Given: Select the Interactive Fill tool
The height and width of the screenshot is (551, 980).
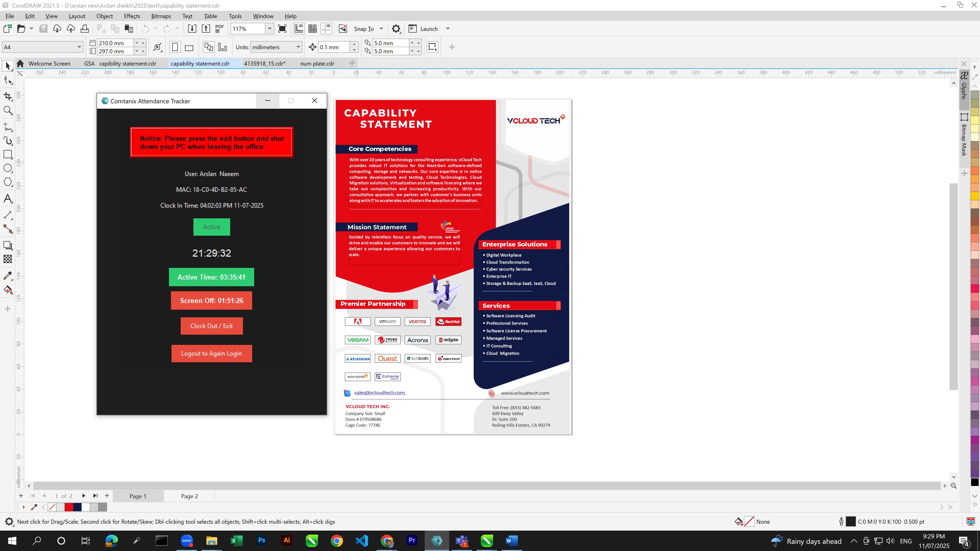Looking at the screenshot, I should tap(8, 290).
